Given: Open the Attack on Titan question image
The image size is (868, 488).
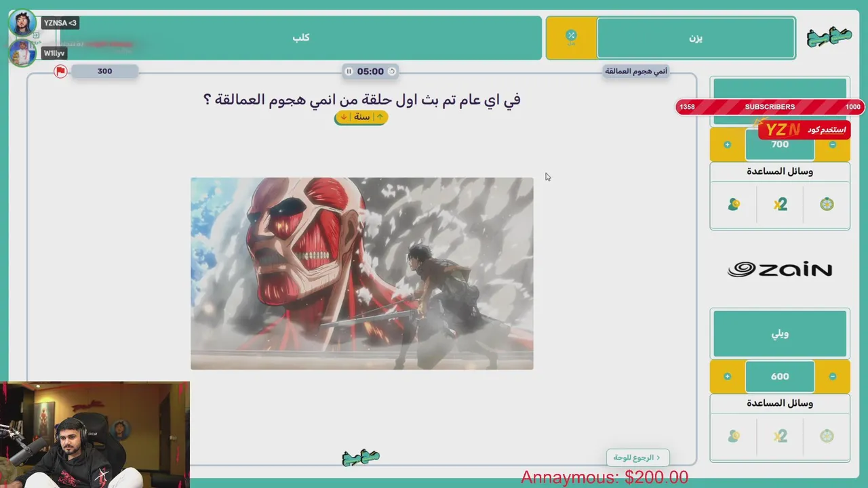Looking at the screenshot, I should coord(362,273).
